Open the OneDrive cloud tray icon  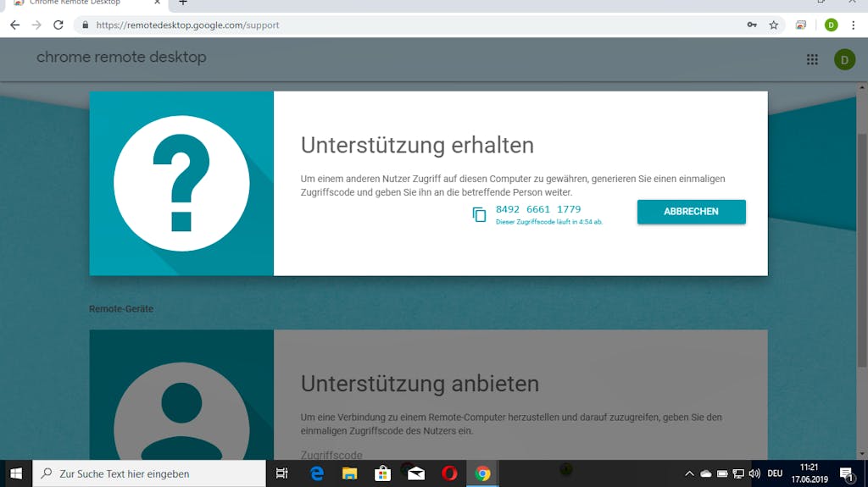706,473
